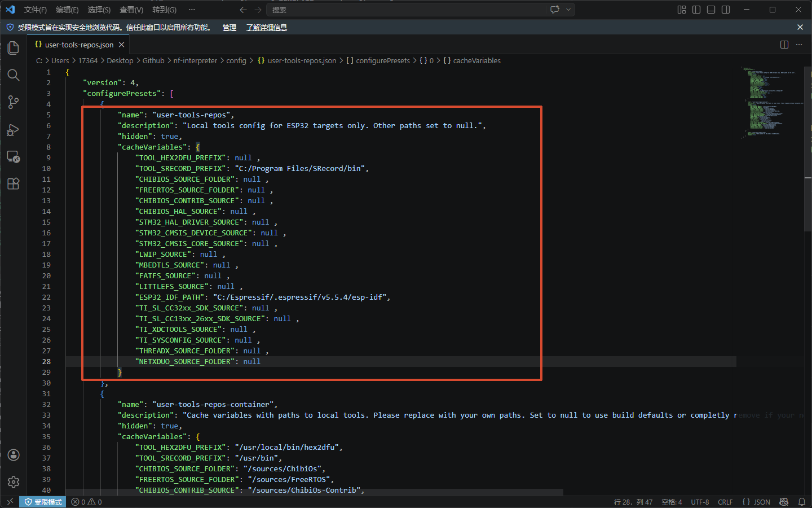The height and width of the screenshot is (508, 812).
Task: Open the Explorer view in activity bar
Action: [x=14, y=48]
